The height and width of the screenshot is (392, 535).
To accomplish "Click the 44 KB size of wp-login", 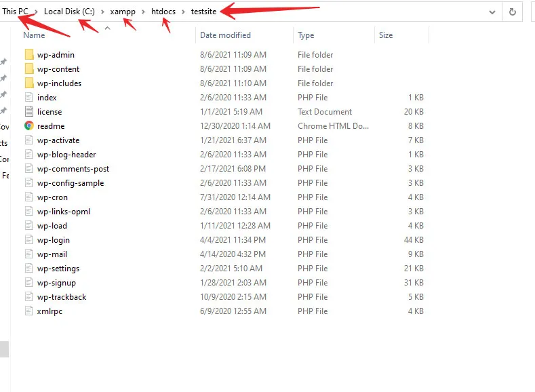I will 414,240.
